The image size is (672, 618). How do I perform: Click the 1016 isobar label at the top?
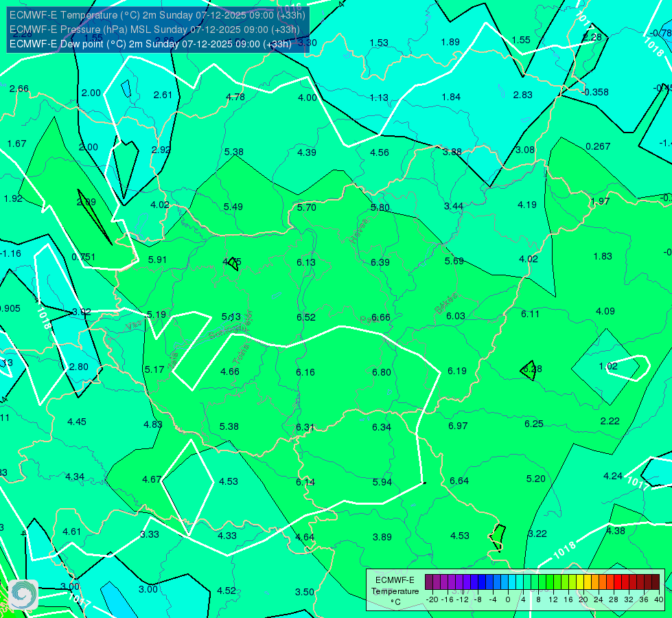[290, 8]
